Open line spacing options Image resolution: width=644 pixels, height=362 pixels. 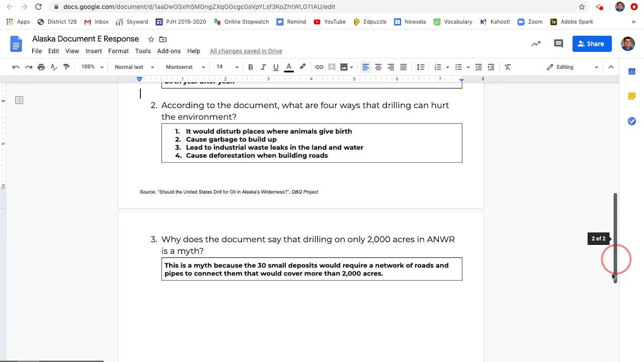pyautogui.click(x=421, y=67)
